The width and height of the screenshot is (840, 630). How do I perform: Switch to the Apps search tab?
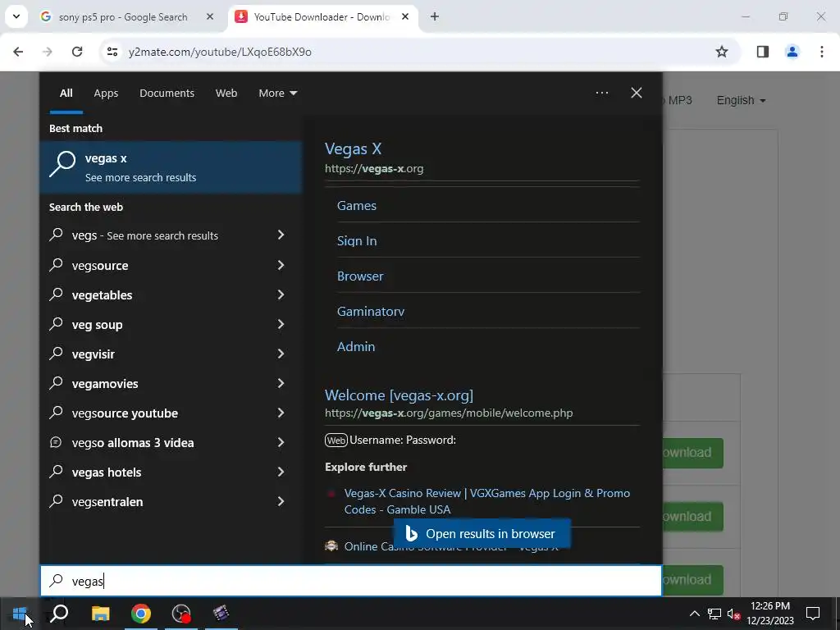pyautogui.click(x=106, y=94)
